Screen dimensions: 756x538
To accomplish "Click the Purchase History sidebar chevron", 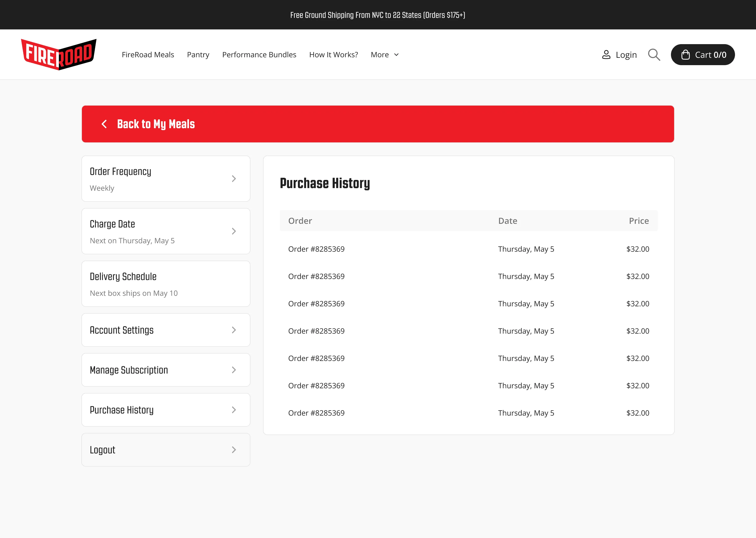I will [234, 410].
